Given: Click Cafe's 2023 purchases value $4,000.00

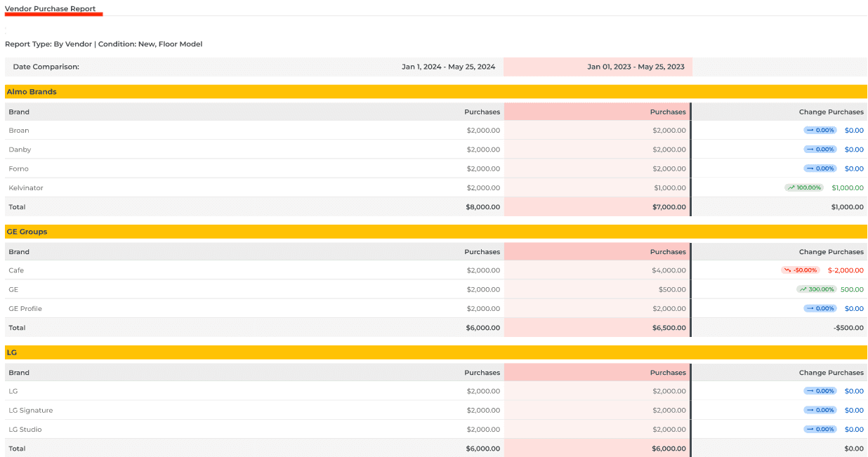Looking at the screenshot, I should (x=669, y=270).
